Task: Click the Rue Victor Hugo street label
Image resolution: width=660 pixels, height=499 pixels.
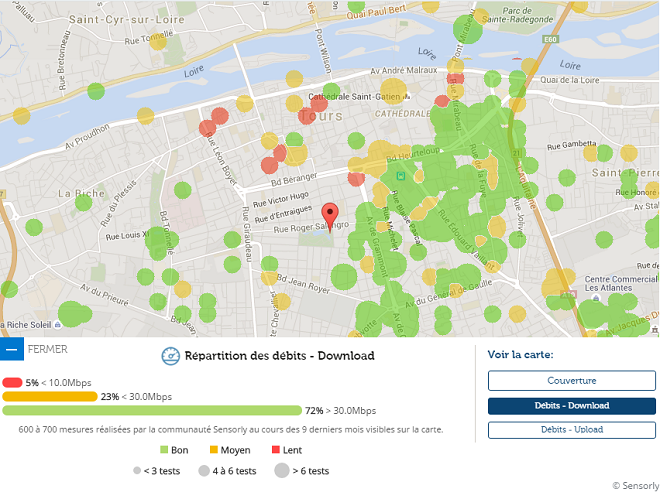Action: point(281,199)
